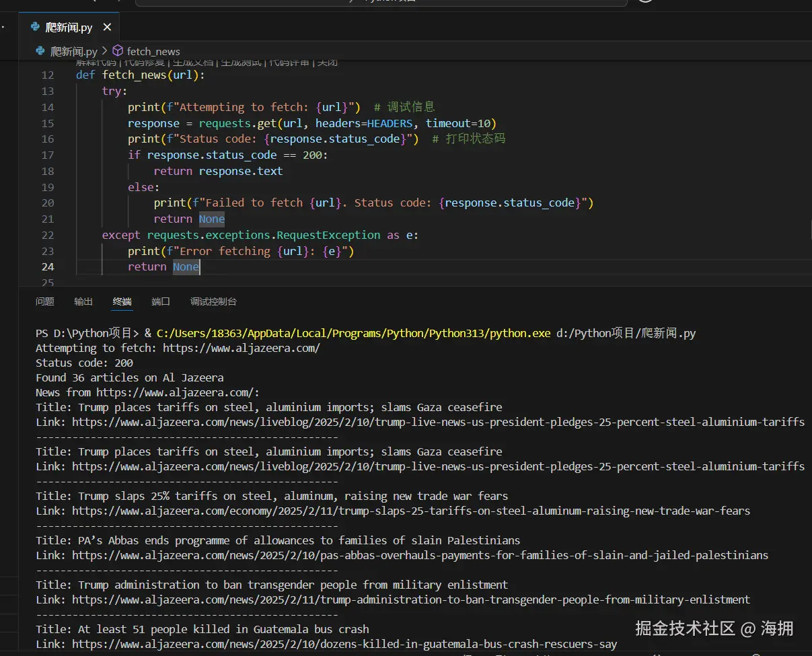The width and height of the screenshot is (812, 656).
Task: Close the 爬新闻.py editor tab
Action: click(x=106, y=28)
